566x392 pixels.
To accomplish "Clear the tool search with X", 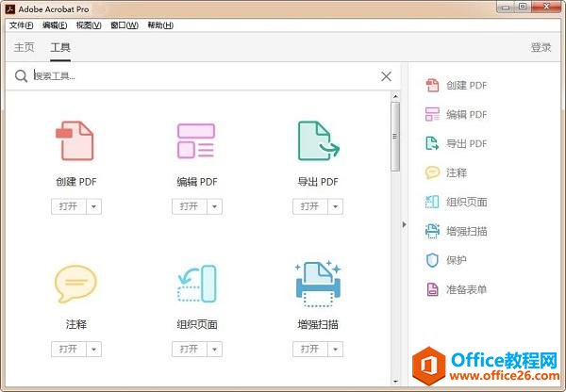I will 386,76.
